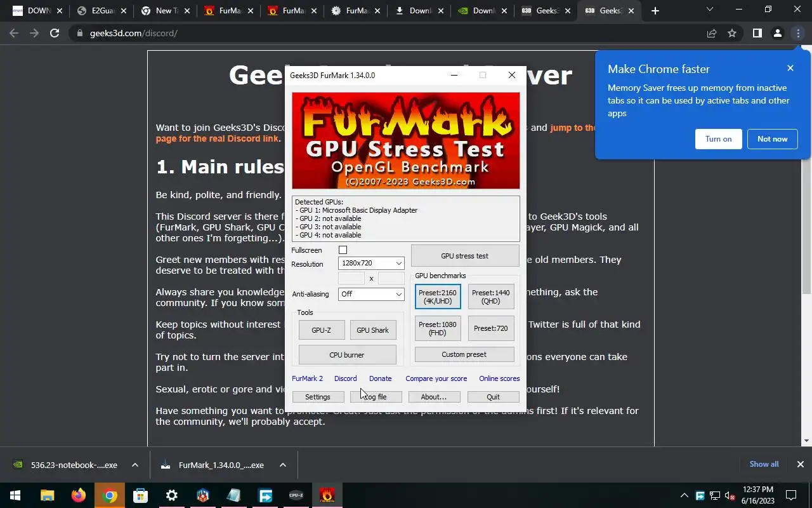The width and height of the screenshot is (812, 508).
Task: Choose Not now in Chrome popup
Action: [773, 139]
